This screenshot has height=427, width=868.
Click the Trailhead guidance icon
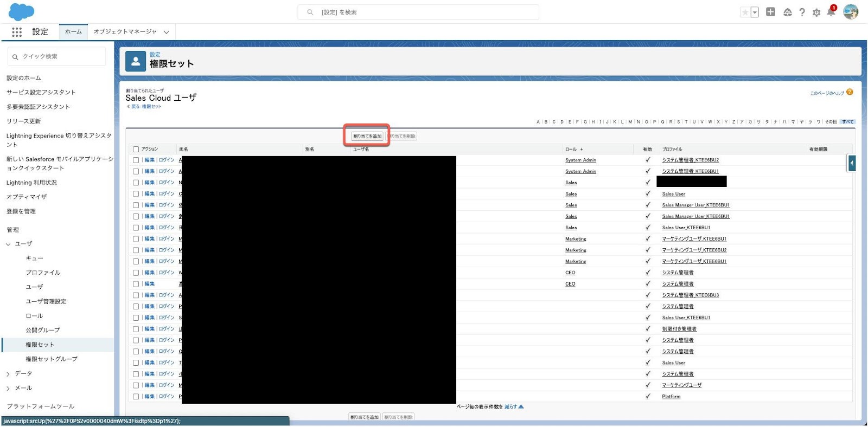pyautogui.click(x=787, y=12)
